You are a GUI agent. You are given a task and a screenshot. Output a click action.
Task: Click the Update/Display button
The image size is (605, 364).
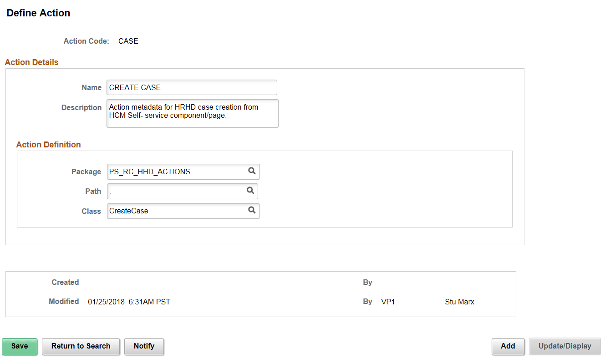point(564,346)
